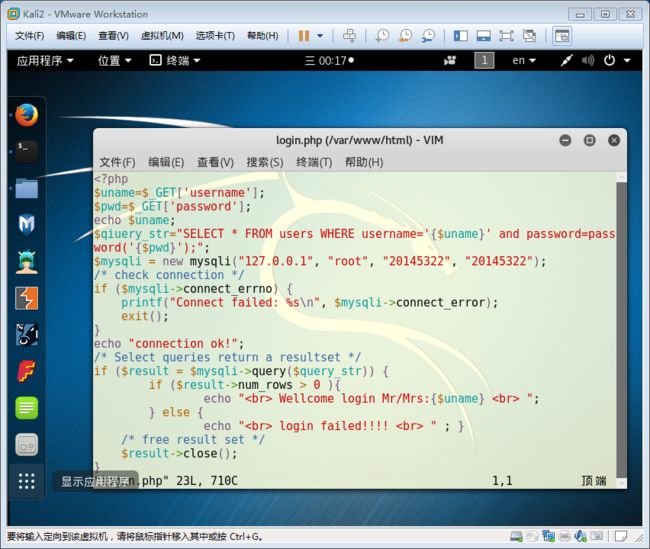Launch Faraday red F icon in dock

point(27,371)
